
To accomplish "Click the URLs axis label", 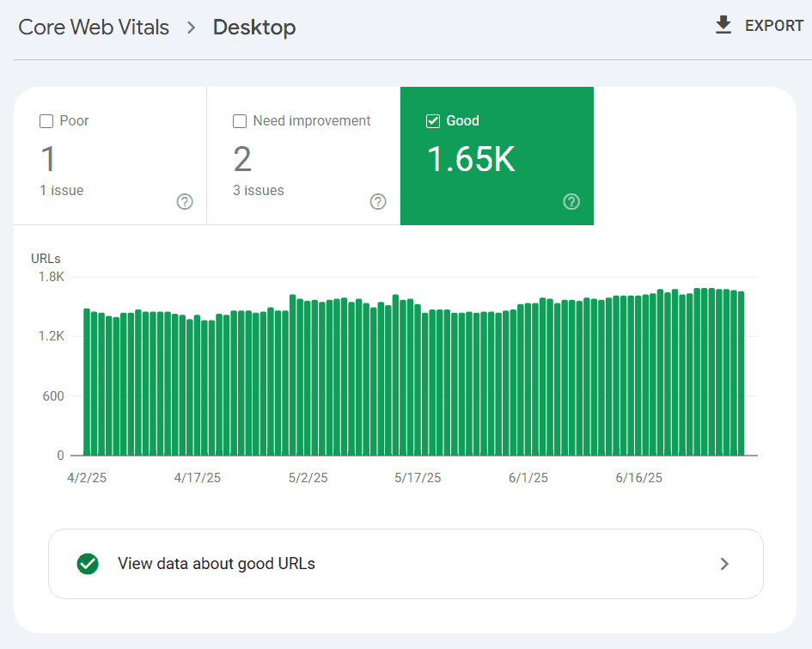I will tap(46, 259).
